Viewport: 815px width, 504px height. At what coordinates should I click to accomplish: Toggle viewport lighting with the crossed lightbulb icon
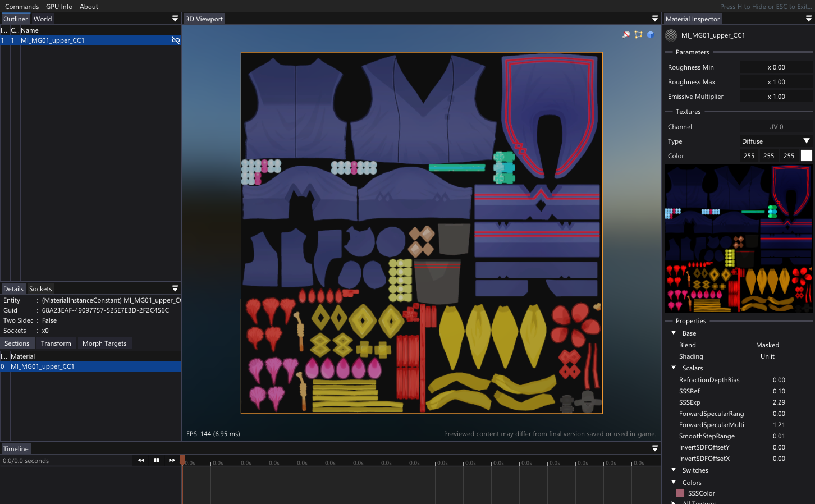coord(626,35)
